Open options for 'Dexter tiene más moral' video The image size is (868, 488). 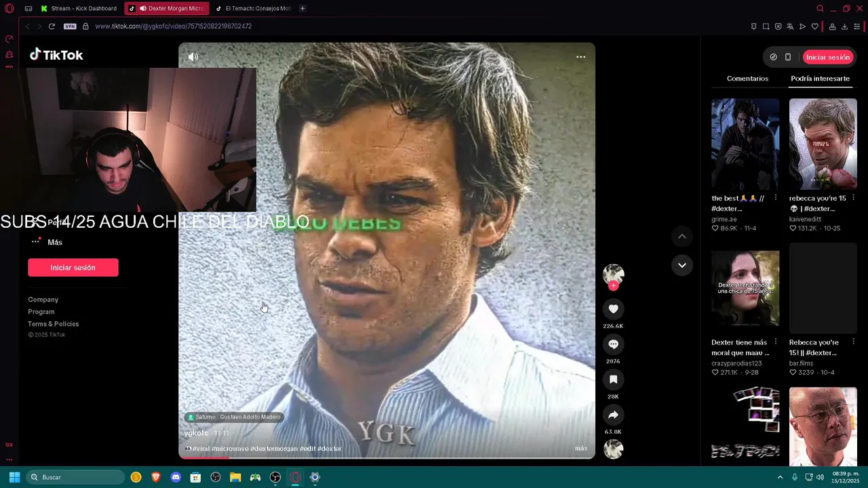[x=776, y=342]
